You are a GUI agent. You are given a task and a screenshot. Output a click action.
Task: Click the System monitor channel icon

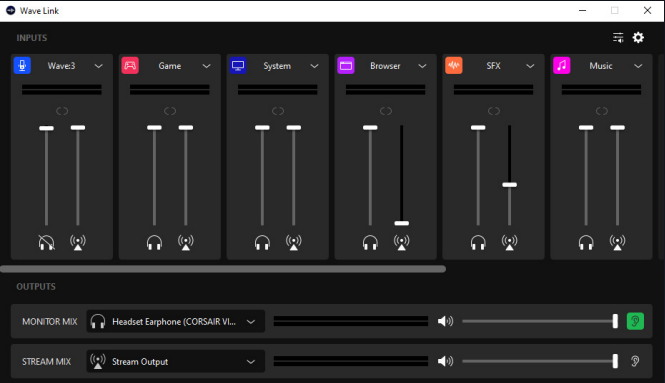point(238,66)
